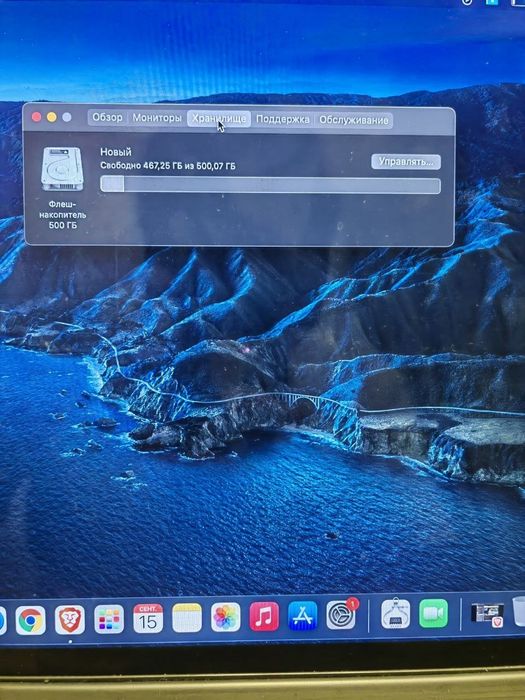This screenshot has width=525, height=700.
Task: Open the System Information app in the Dock
Action: click(x=396, y=613)
